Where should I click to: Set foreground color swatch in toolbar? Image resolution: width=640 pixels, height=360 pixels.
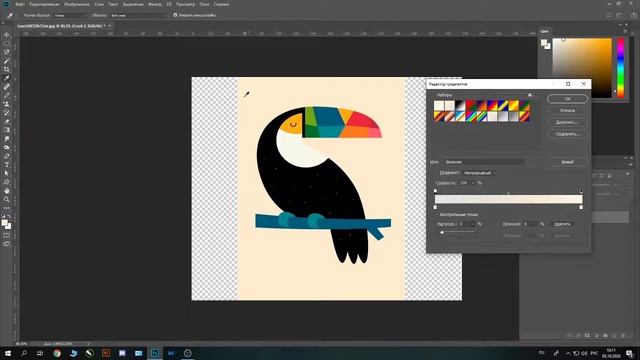click(4, 223)
